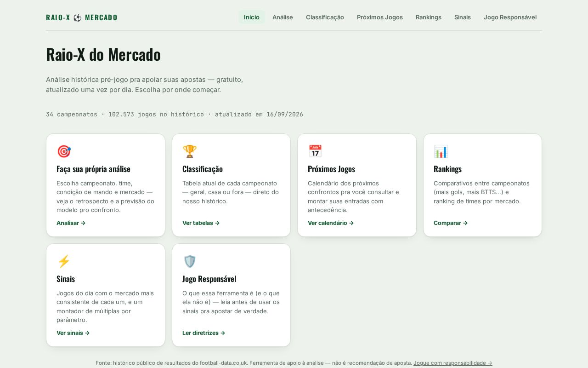This screenshot has height=368, width=588.
Task: Click the footer source text about football-data.co.uk
Action: [254, 363]
